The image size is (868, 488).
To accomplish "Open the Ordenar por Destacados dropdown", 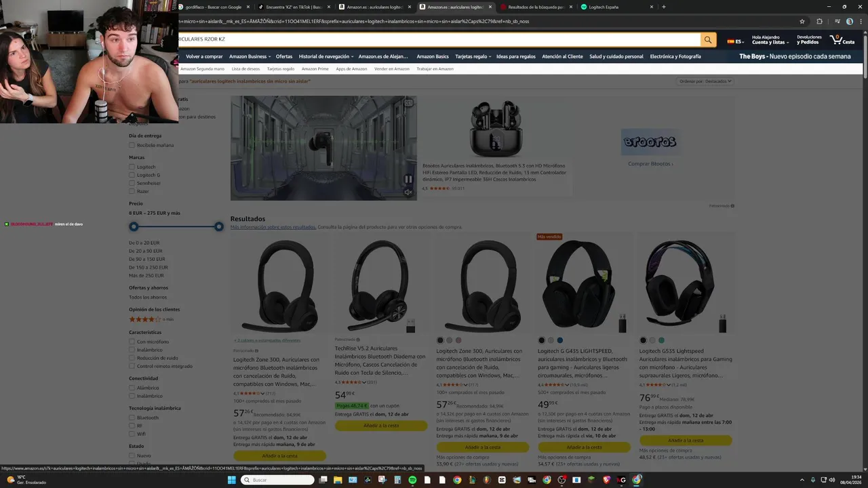I will (706, 81).
